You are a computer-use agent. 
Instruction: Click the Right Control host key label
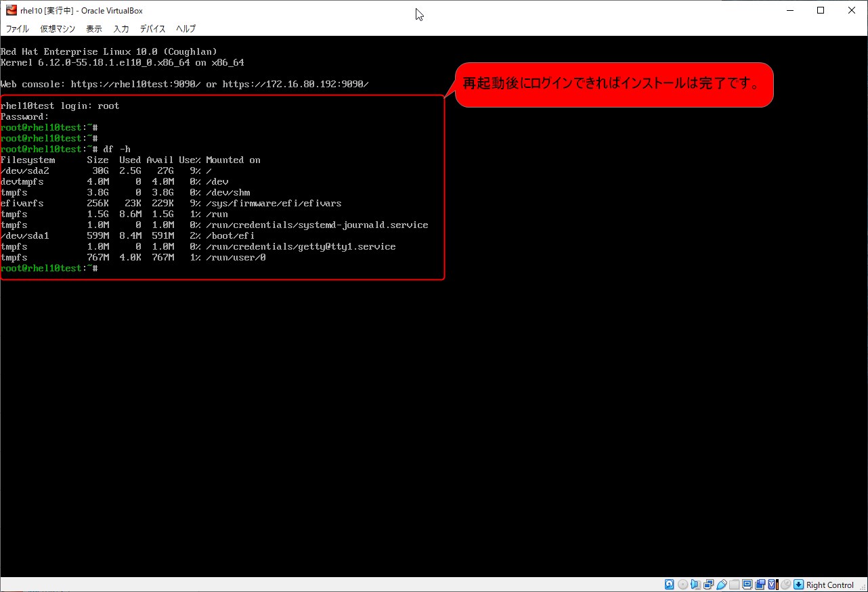click(x=830, y=585)
